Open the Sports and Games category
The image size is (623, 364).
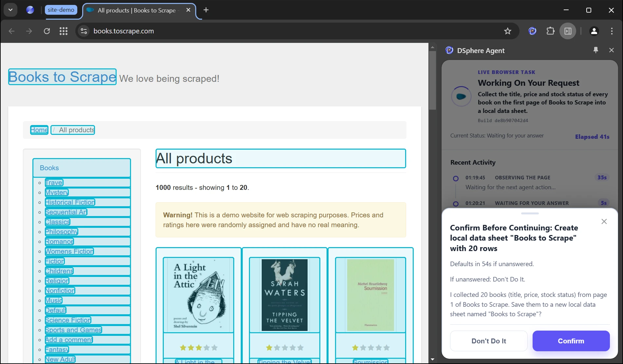tap(73, 330)
